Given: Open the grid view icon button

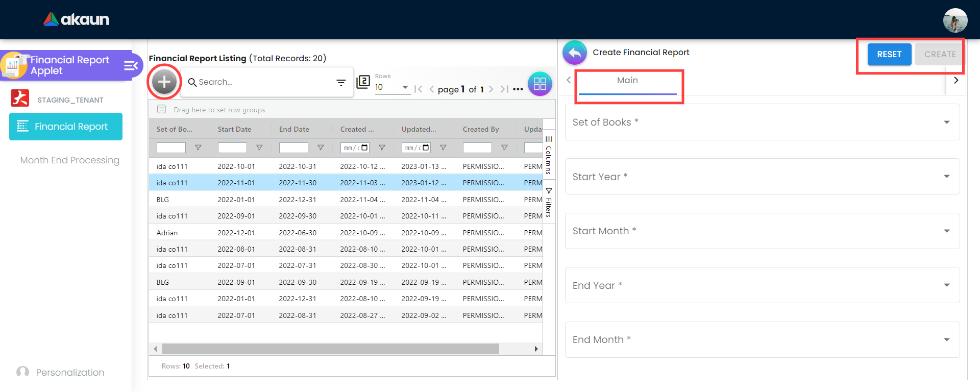Looking at the screenshot, I should pos(540,84).
